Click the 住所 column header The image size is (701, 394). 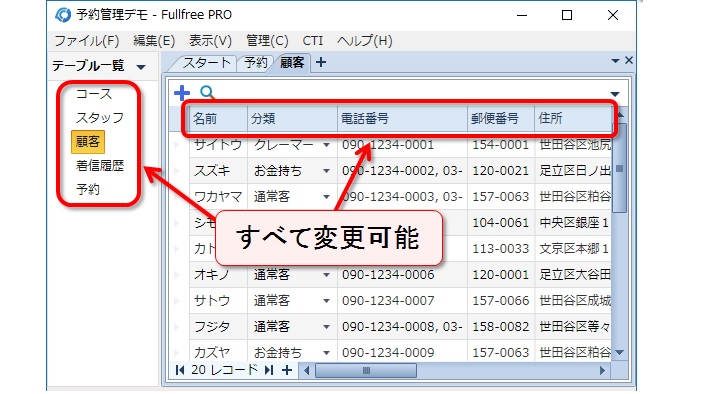573,119
